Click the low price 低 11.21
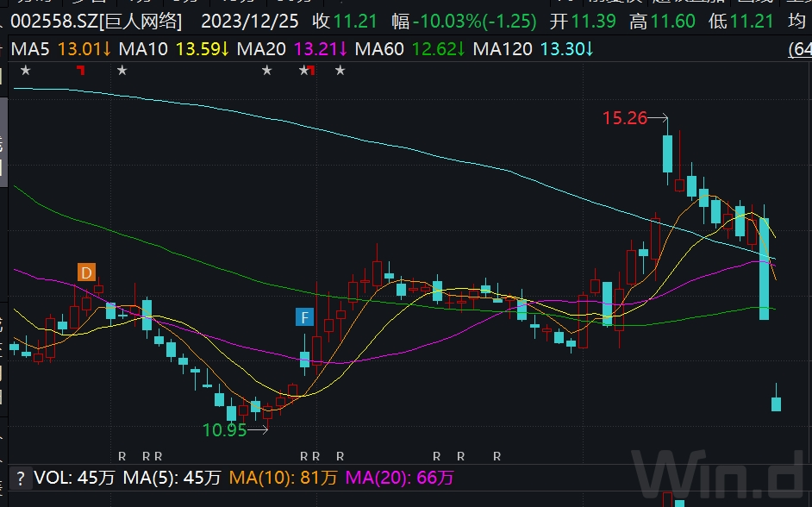This screenshot has height=507, width=812. click(x=741, y=22)
